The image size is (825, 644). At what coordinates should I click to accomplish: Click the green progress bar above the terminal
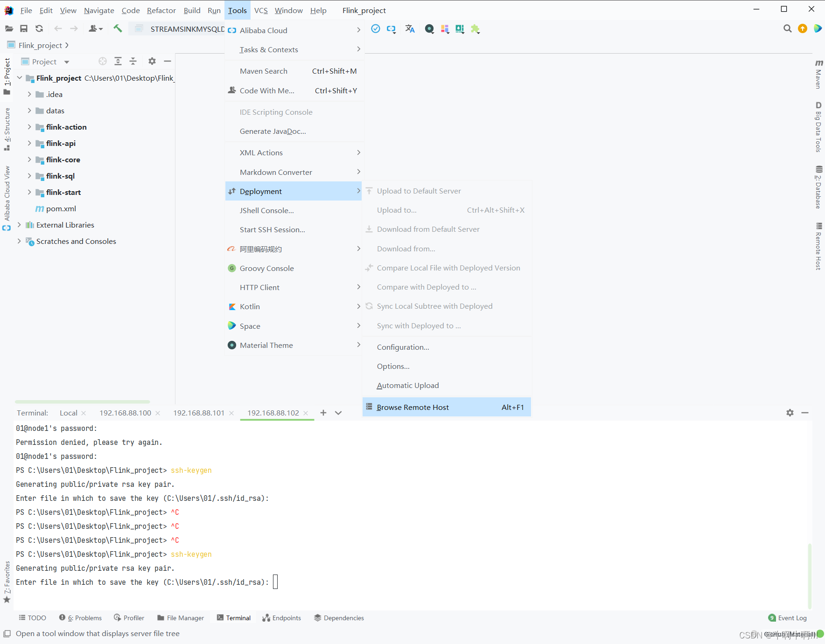(82, 402)
